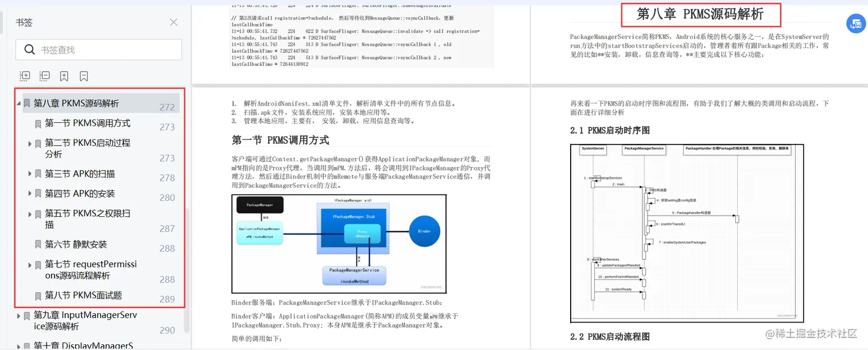
Task: Expand 第二节 PKMS启动过程分析
Action: pos(30,143)
